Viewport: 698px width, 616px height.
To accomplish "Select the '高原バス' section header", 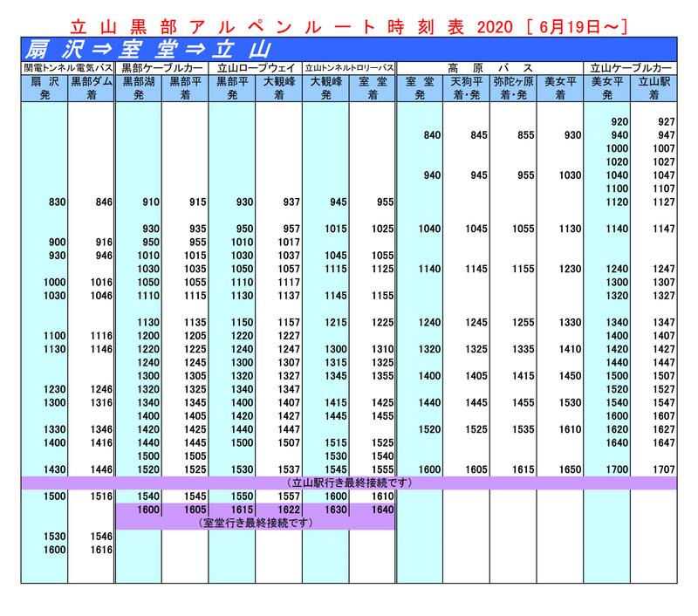I will coord(490,68).
